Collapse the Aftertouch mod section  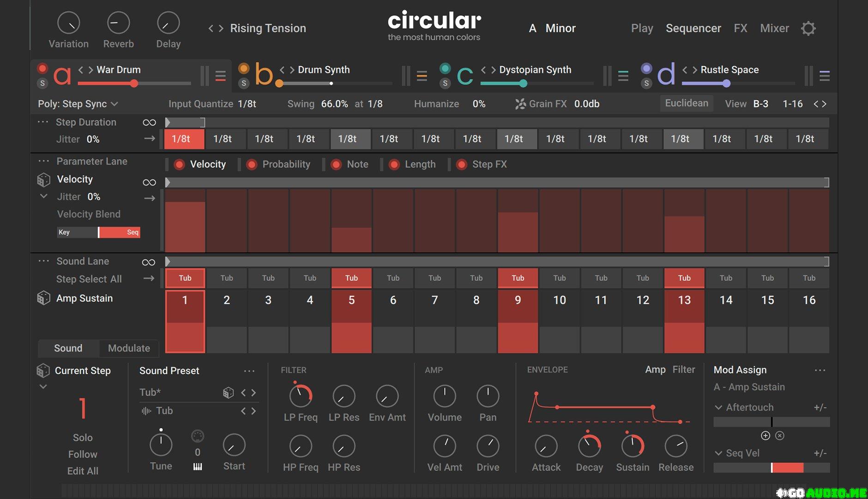[718, 408]
